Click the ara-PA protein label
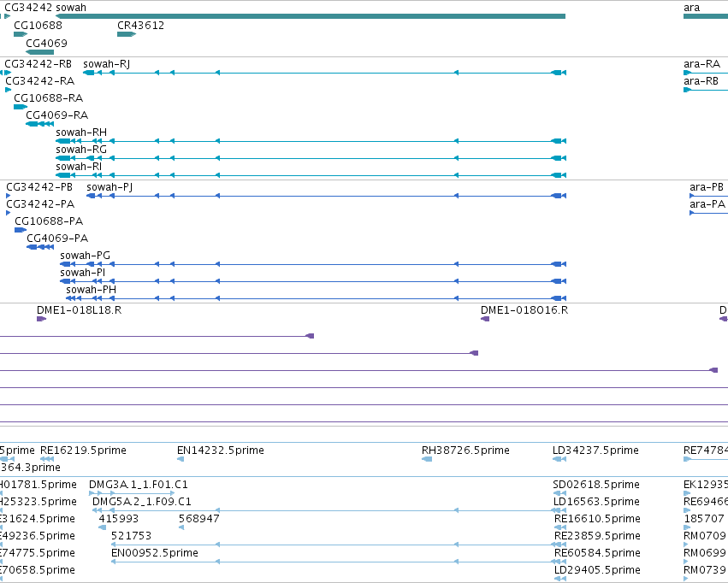Image resolution: width=728 pixels, height=583 pixels. (707, 204)
